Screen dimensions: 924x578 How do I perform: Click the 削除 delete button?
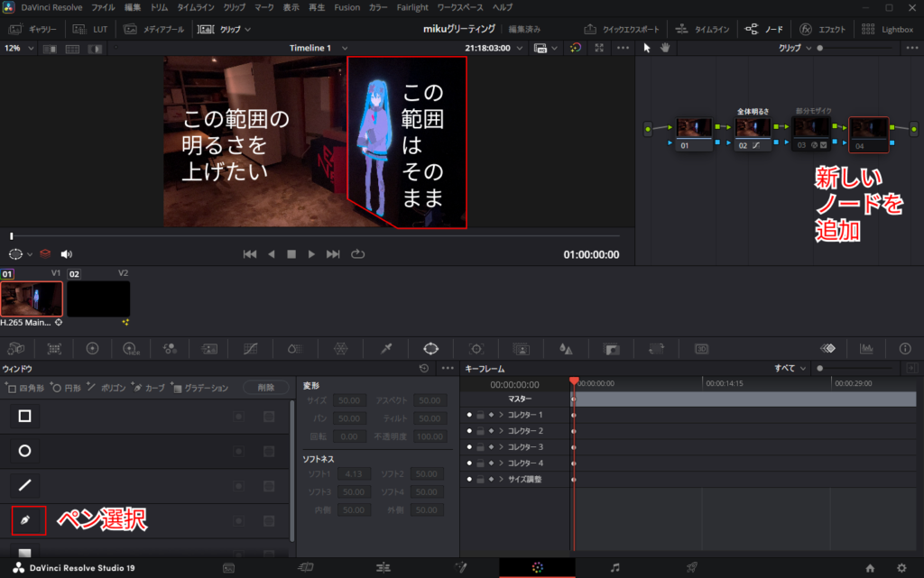(x=266, y=388)
